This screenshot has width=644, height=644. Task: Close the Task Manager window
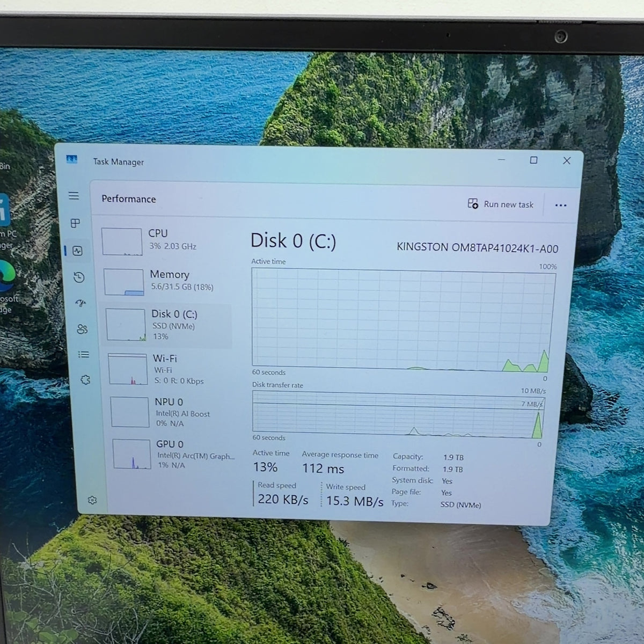[567, 160]
